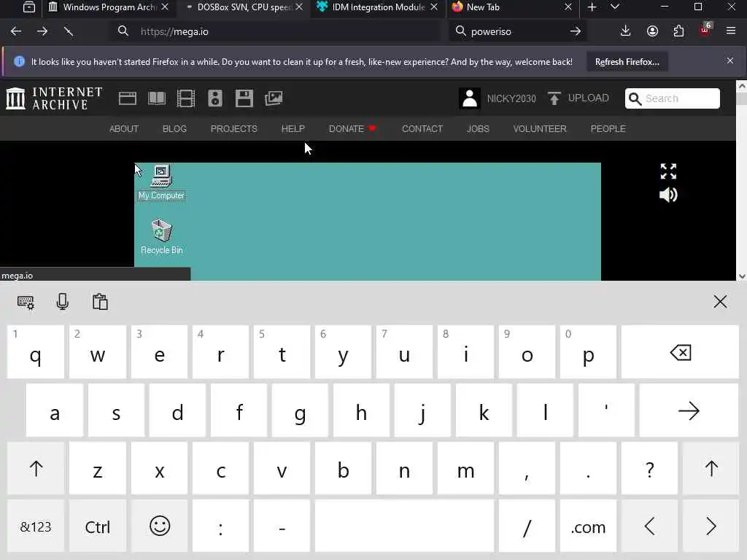Viewport: 747px width, 560px height.
Task: Open the NICKY2030 user avatar
Action: (469, 98)
